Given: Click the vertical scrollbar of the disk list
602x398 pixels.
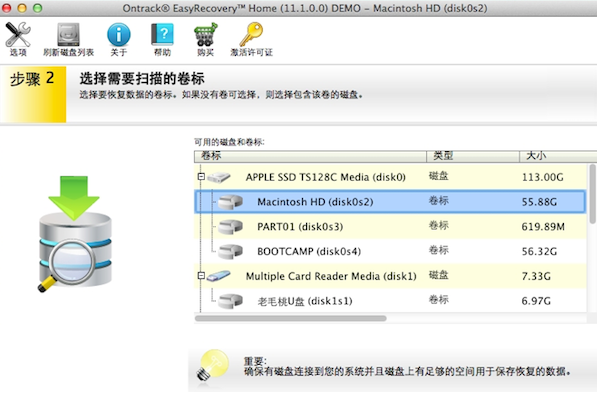Looking at the screenshot, I should tap(593, 194).
